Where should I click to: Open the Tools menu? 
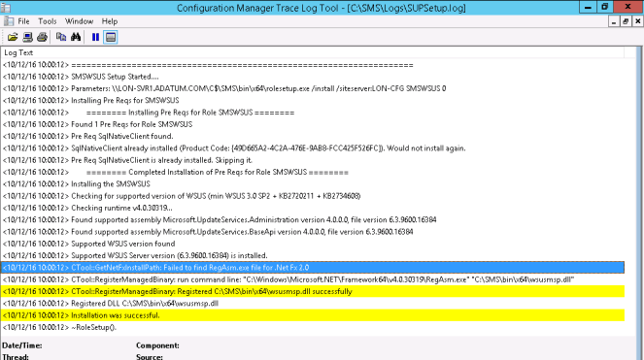point(48,21)
